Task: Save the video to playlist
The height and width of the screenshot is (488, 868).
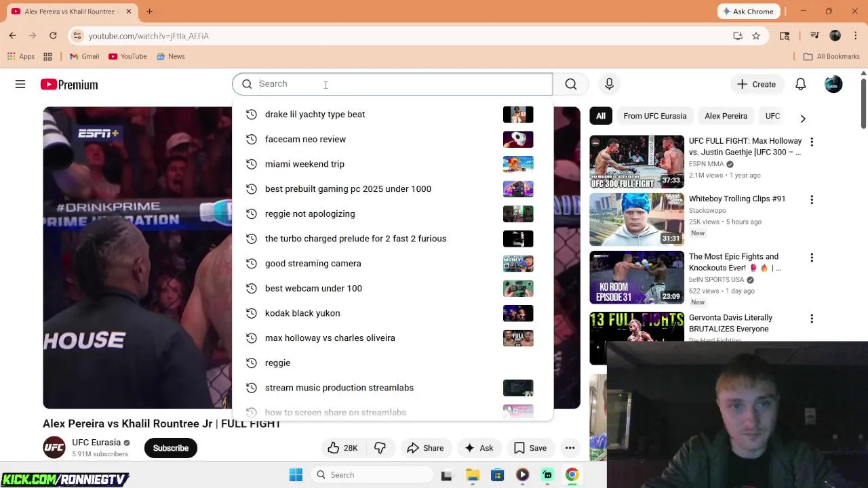Action: pos(530,448)
